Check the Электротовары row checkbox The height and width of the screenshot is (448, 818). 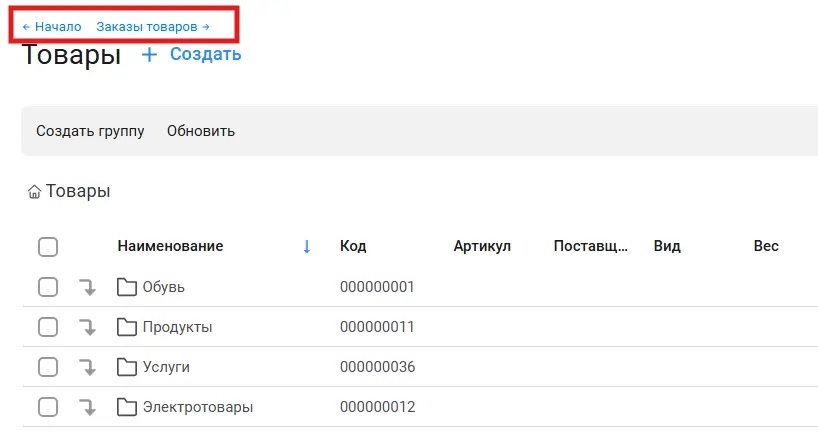(48, 407)
